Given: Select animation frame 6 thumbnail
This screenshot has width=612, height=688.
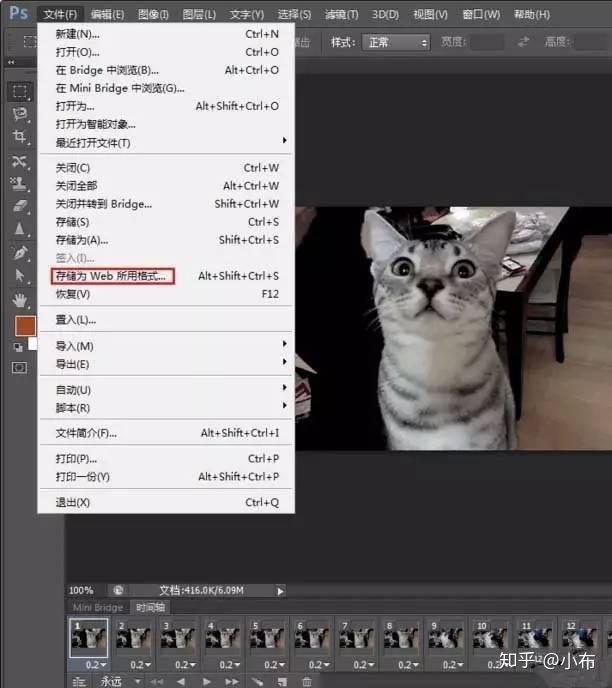Looking at the screenshot, I should (312, 637).
